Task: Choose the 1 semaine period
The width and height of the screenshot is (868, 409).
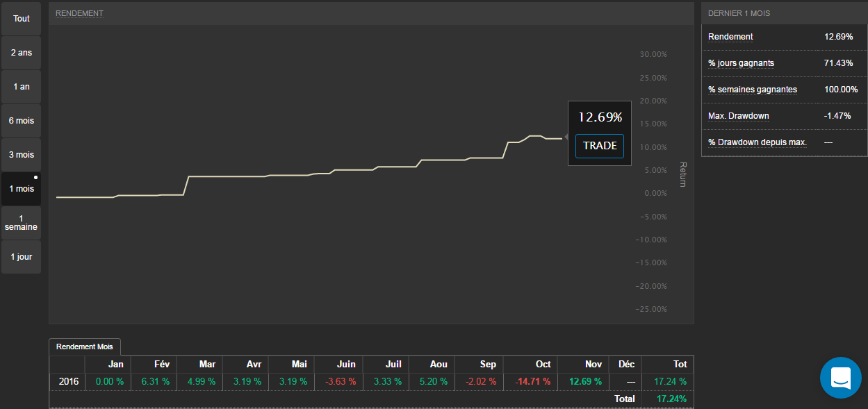Action: coord(22,223)
